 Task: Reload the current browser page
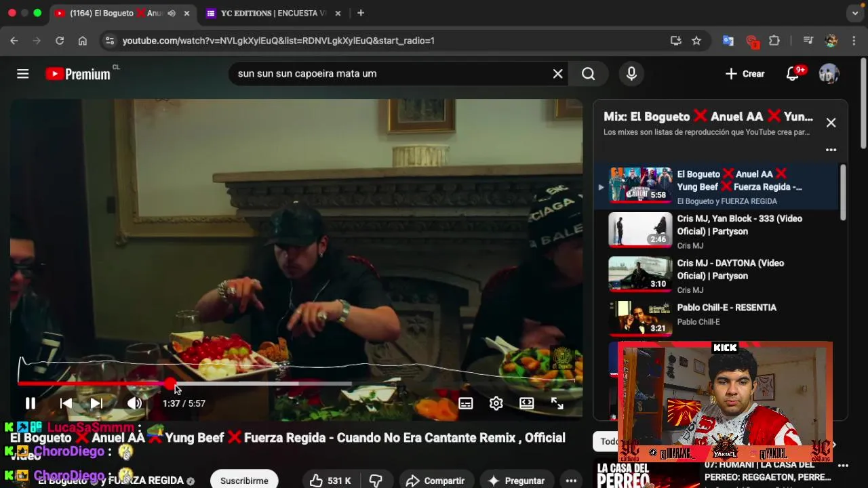[60, 41]
